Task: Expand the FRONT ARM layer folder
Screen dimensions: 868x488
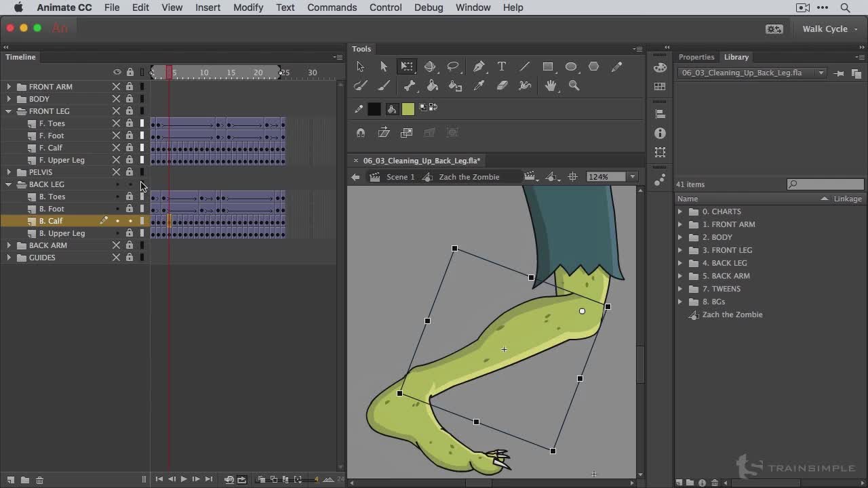Action: click(x=9, y=87)
